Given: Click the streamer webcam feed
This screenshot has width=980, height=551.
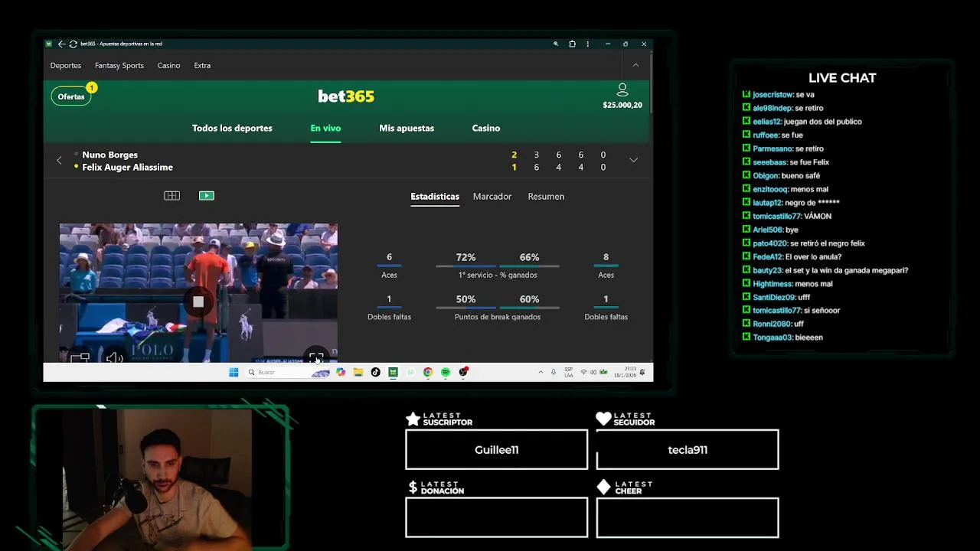Looking at the screenshot, I should [x=158, y=479].
